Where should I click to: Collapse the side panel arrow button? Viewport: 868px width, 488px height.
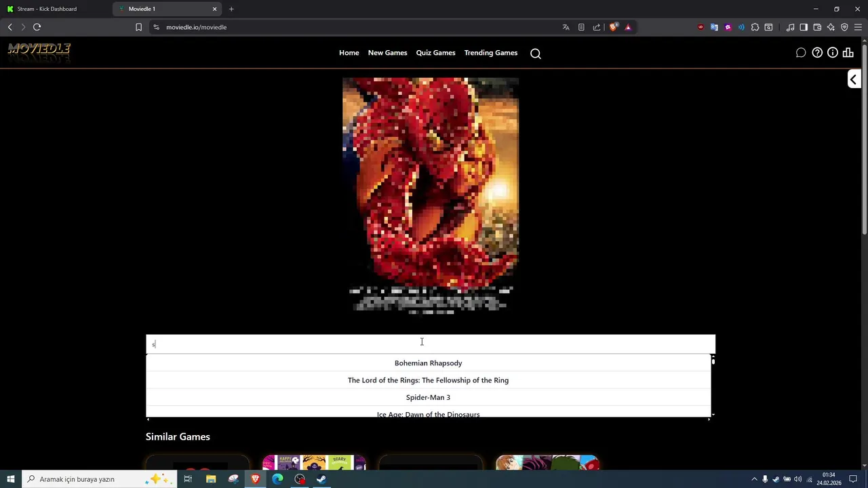[x=854, y=79]
